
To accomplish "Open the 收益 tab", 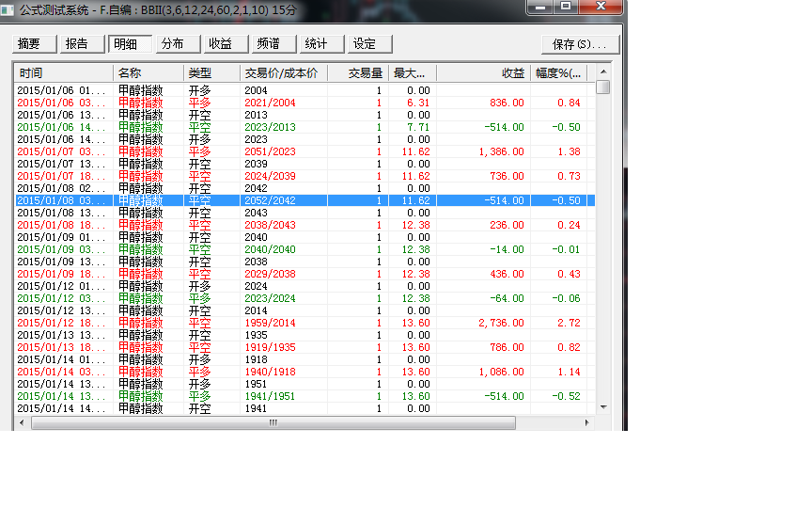I will (x=226, y=44).
